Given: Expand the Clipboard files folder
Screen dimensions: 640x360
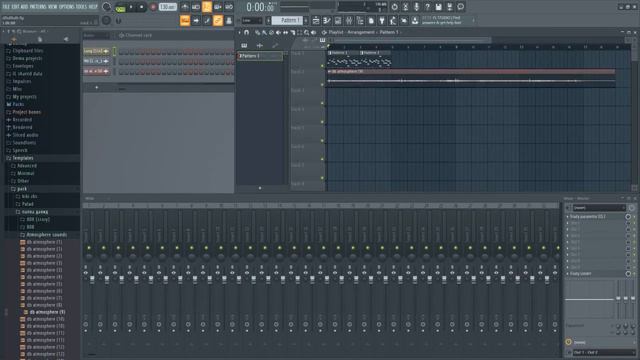Looking at the screenshot, I should click(x=27, y=51).
